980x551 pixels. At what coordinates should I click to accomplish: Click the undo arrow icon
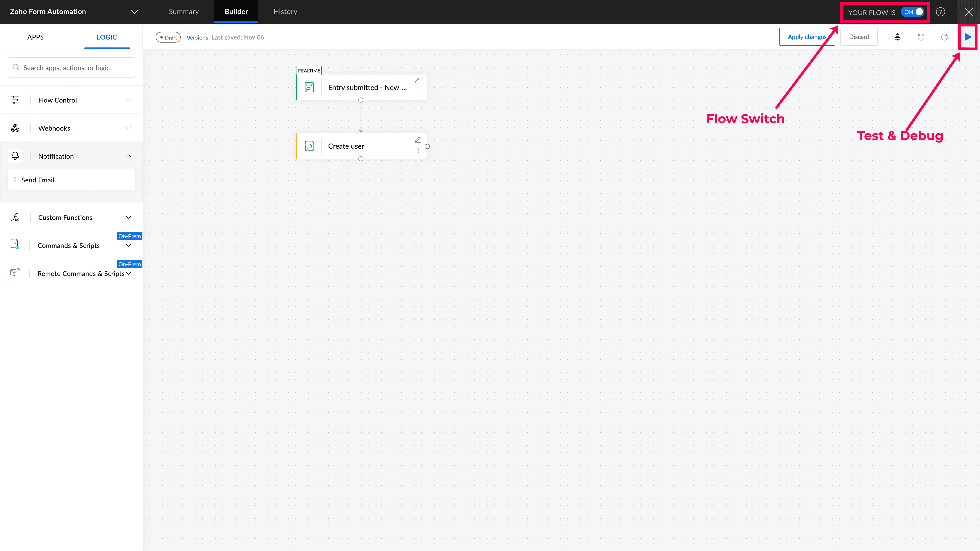tap(921, 37)
